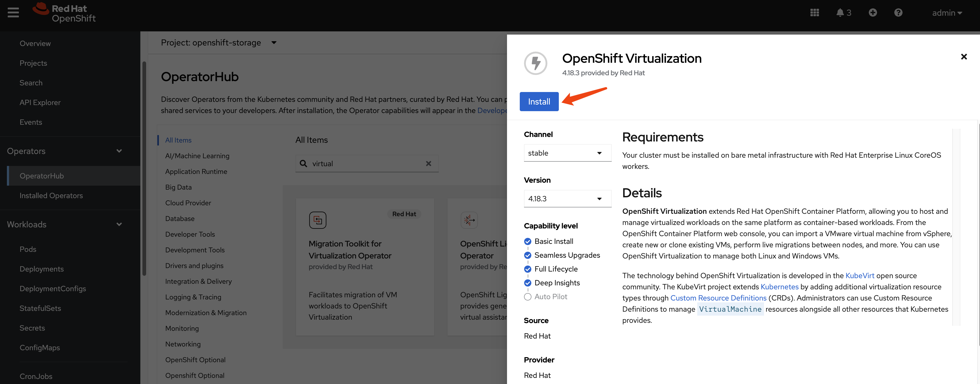Select the Auto Pilot capability radio

coord(527,297)
